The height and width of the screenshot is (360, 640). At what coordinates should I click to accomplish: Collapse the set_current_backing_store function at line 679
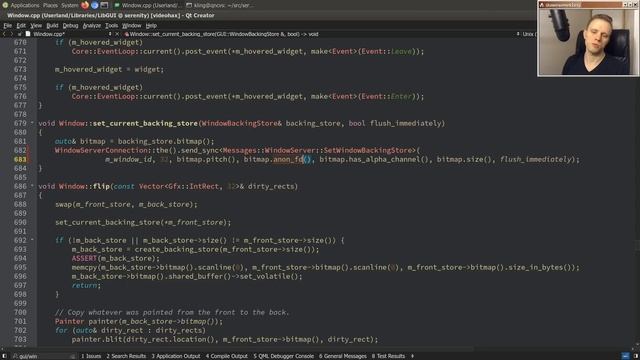[32, 123]
